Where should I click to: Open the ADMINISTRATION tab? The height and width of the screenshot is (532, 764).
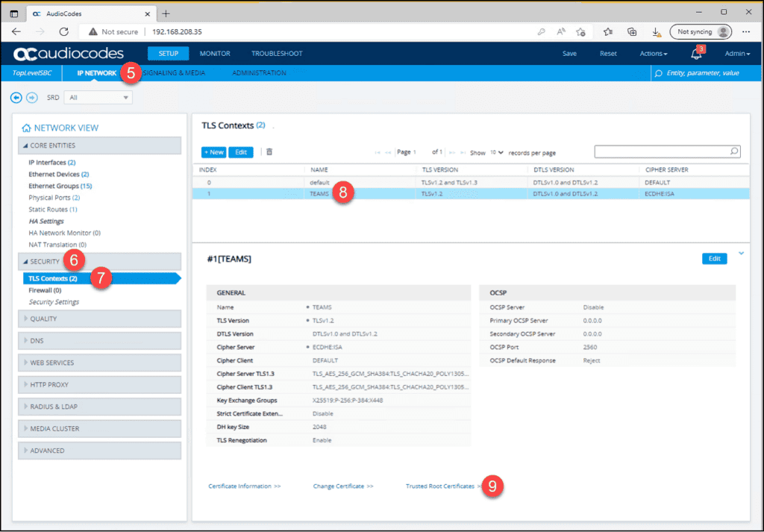coord(259,73)
